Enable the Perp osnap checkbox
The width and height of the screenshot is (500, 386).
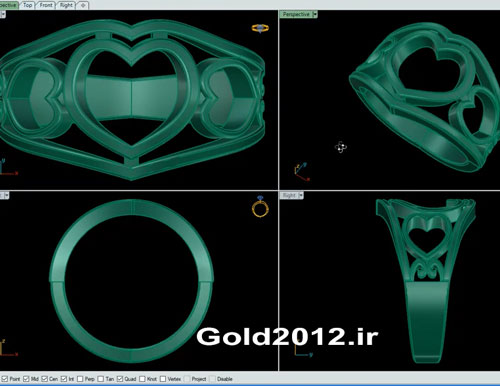[x=80, y=379]
